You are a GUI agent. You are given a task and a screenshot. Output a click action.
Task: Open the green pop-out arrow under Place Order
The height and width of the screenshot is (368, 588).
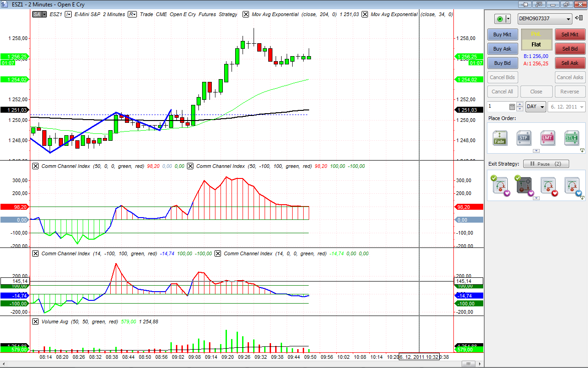[582, 150]
